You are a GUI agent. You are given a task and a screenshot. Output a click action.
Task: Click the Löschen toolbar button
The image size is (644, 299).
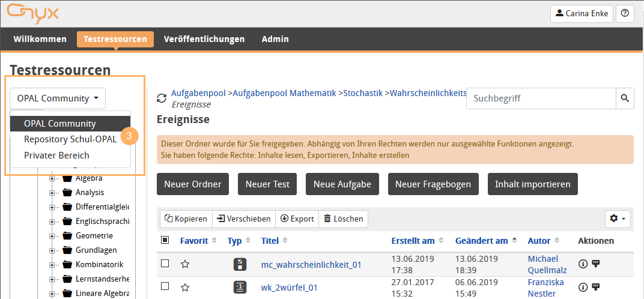pos(344,219)
